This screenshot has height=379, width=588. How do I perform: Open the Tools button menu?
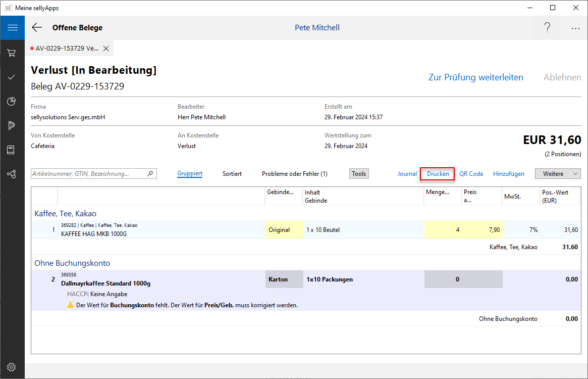click(x=359, y=174)
